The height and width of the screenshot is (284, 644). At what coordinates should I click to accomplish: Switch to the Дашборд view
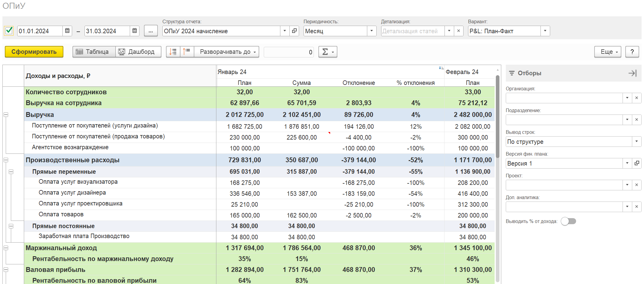pos(139,52)
